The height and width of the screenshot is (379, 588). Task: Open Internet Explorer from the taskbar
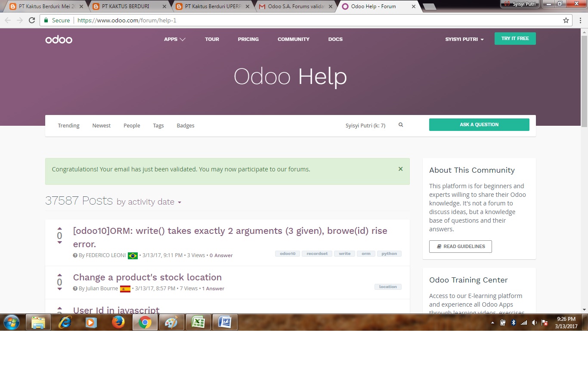(x=65, y=322)
